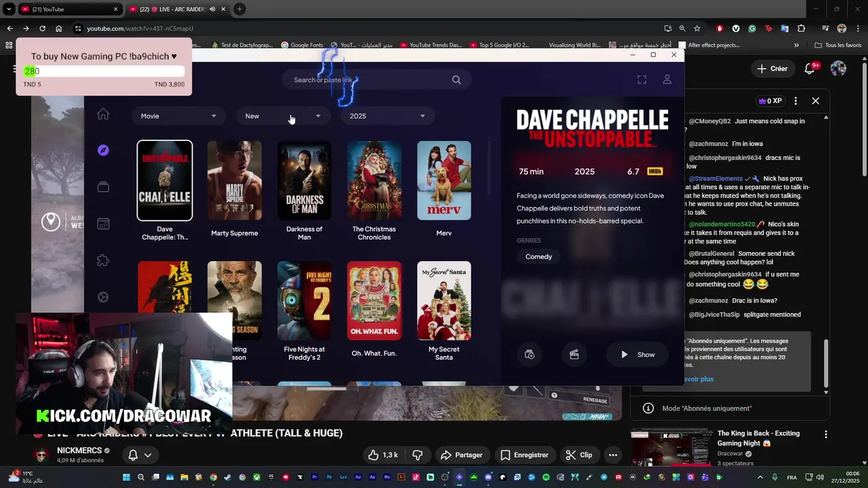Bookmark this page with the star icon

(x=697, y=28)
